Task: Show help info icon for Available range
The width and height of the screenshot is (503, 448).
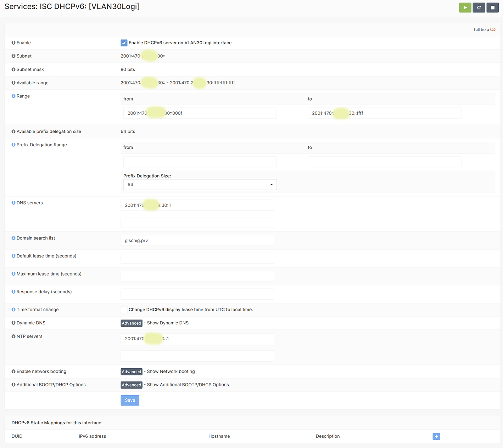Action: pos(13,83)
